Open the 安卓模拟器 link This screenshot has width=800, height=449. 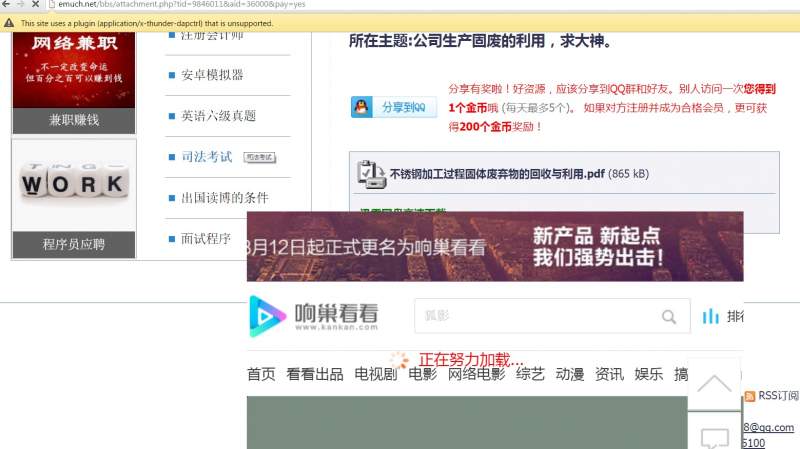(x=212, y=75)
